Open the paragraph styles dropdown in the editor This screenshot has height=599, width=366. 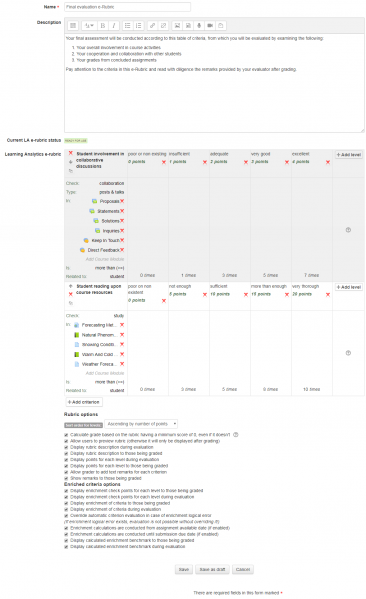[89, 26]
